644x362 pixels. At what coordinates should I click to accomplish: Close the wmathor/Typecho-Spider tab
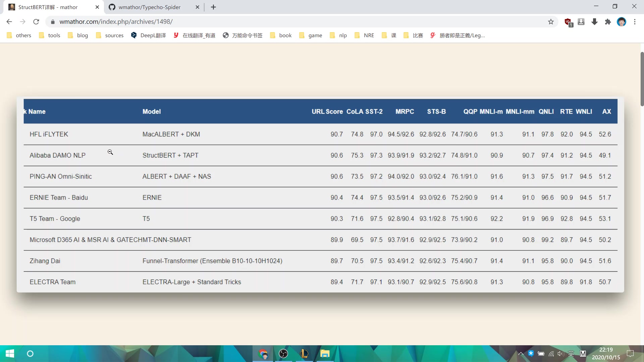tap(197, 7)
